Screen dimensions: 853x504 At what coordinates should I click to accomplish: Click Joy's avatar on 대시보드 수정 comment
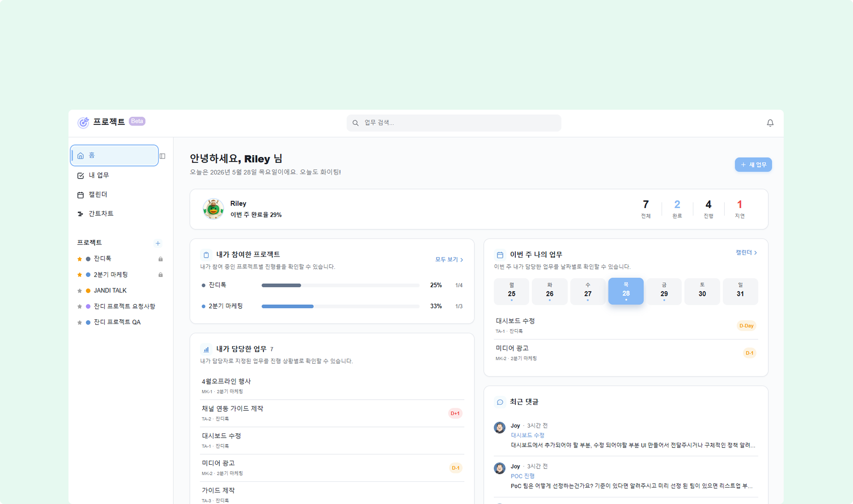point(500,427)
